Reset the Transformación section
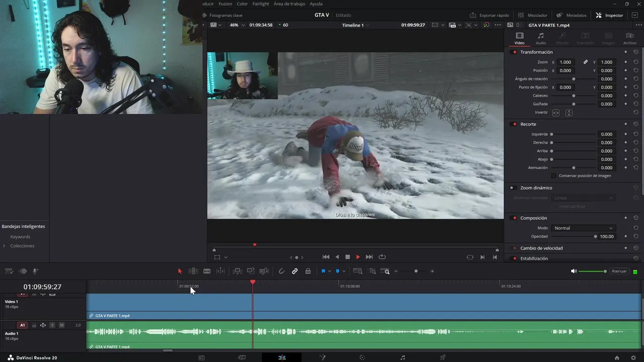Viewport: 644px width, 362px height. point(636,52)
